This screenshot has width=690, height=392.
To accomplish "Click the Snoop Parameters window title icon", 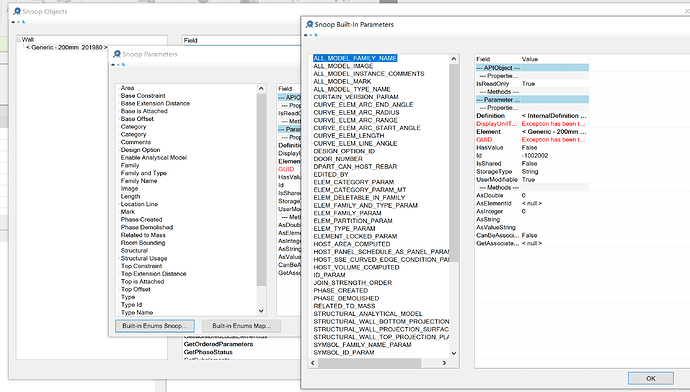I will 117,54.
